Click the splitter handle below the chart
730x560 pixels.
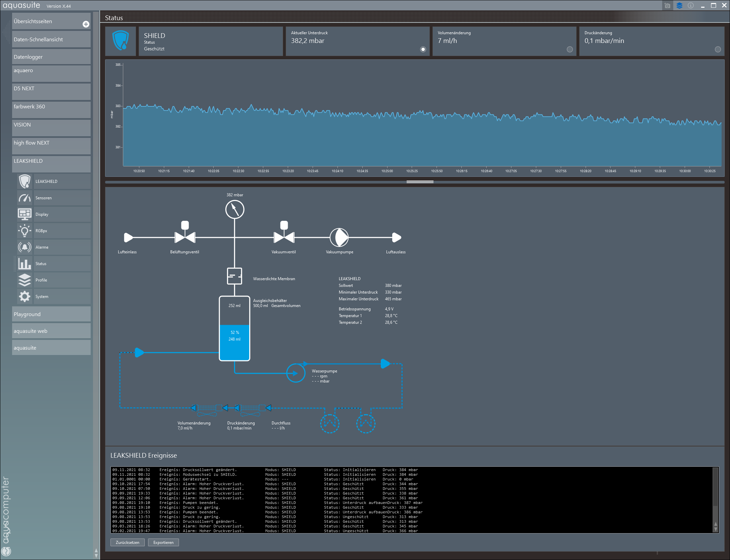coord(420,182)
